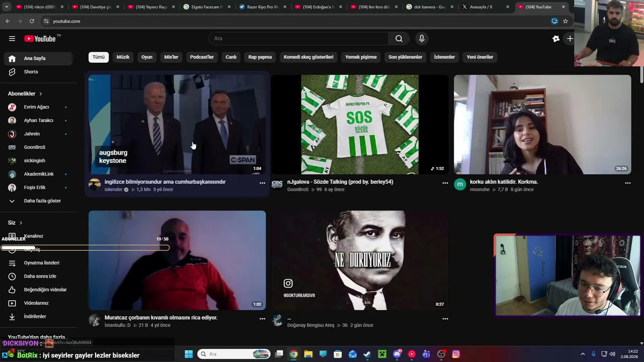Select the İzlenenler filter chip
This screenshot has height=362, width=644.
coord(444,57)
